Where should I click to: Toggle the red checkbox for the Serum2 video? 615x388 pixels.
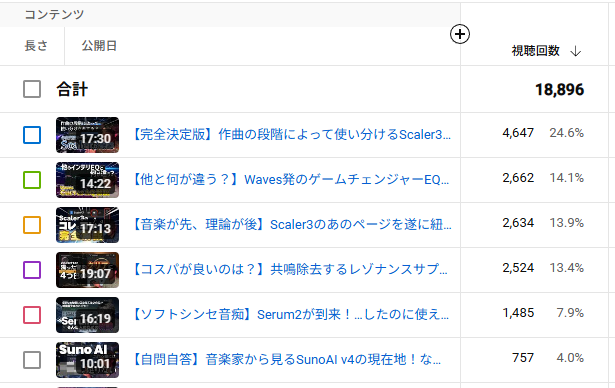[32, 315]
